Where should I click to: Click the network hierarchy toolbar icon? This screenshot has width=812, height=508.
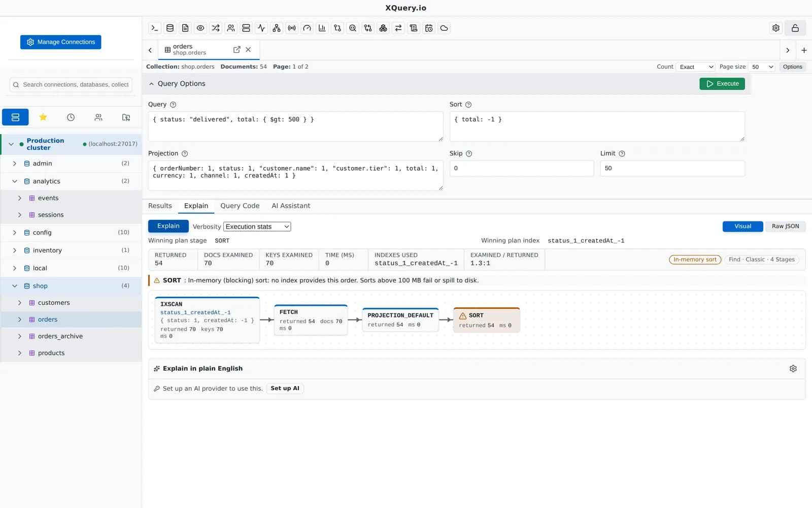[277, 28]
